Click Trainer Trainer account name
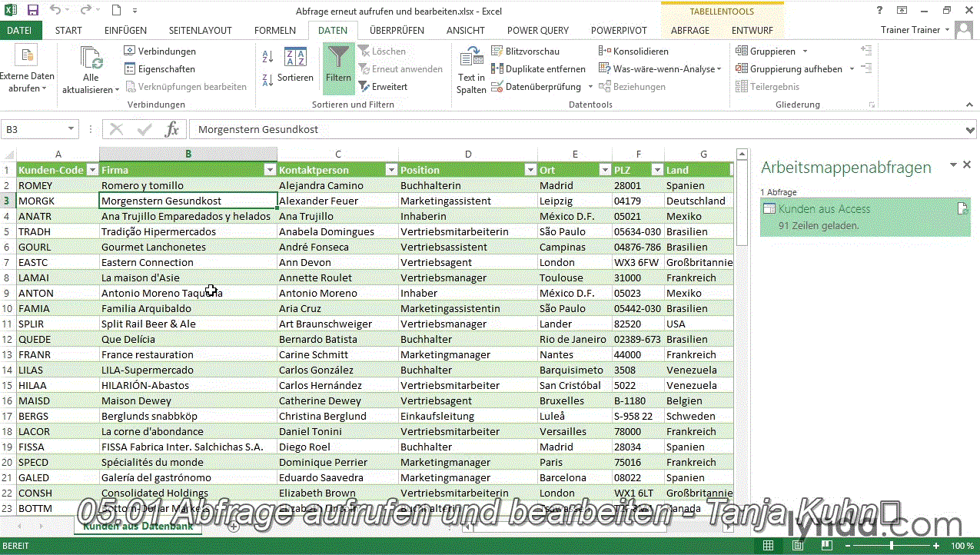The image size is (980, 555). pyautogui.click(x=910, y=30)
